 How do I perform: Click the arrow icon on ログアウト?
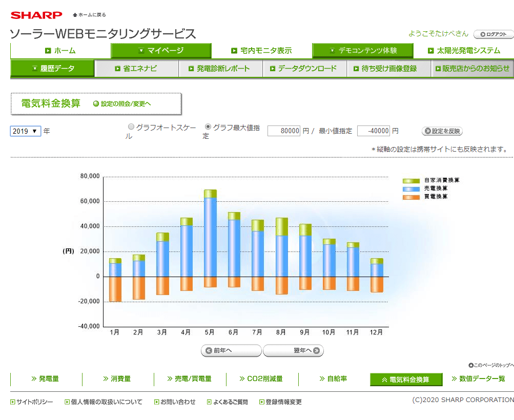coord(483,34)
